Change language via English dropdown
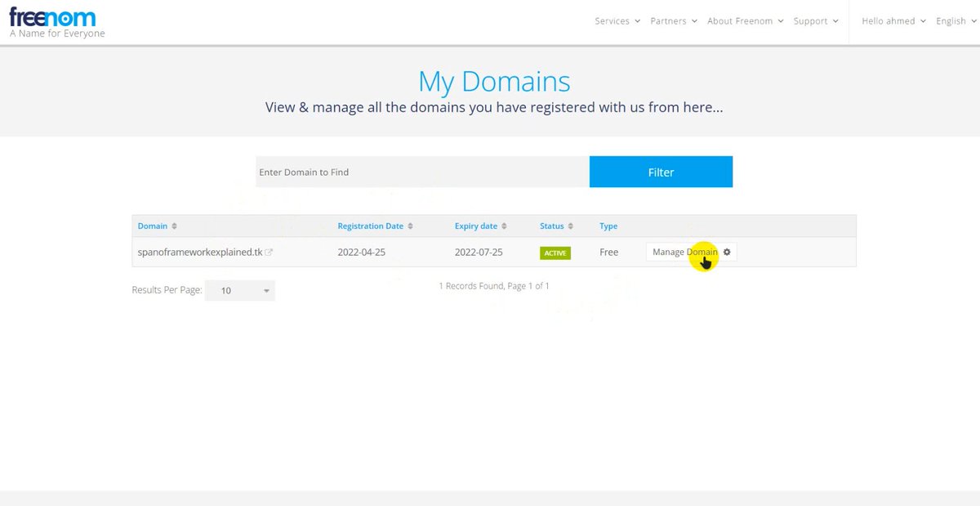Screen dimensions: 980x506 (956, 21)
